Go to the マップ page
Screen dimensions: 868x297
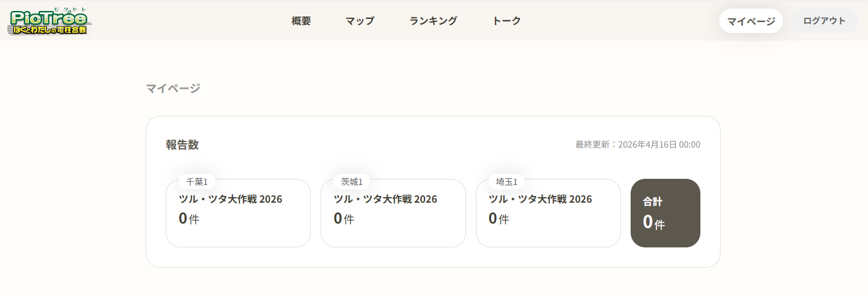(x=360, y=21)
